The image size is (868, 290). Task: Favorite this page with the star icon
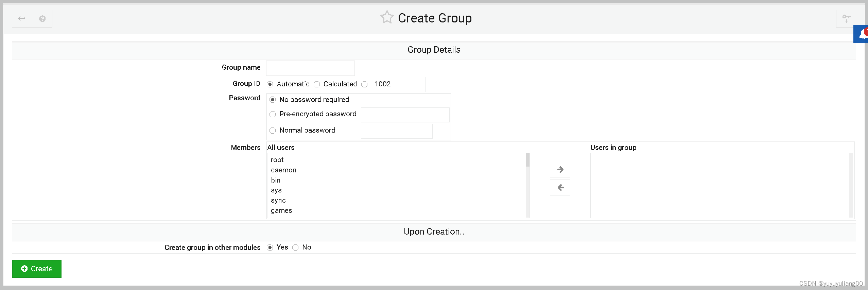[387, 18]
